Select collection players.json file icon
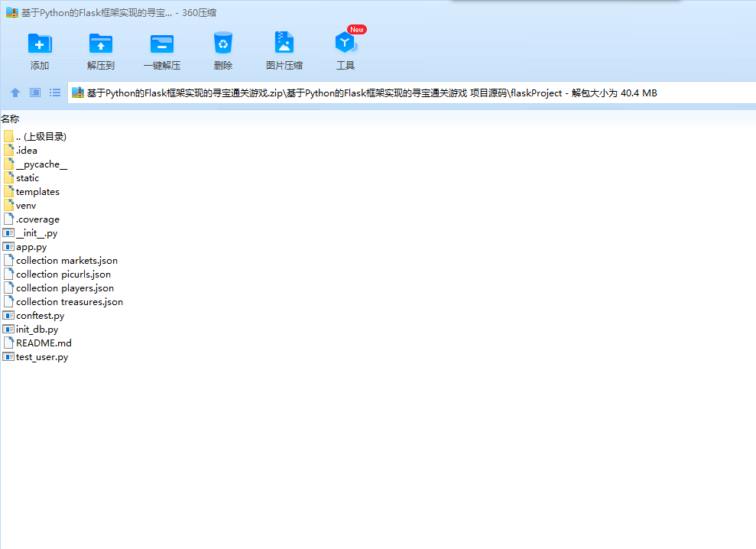The width and height of the screenshot is (756, 549). (x=8, y=288)
